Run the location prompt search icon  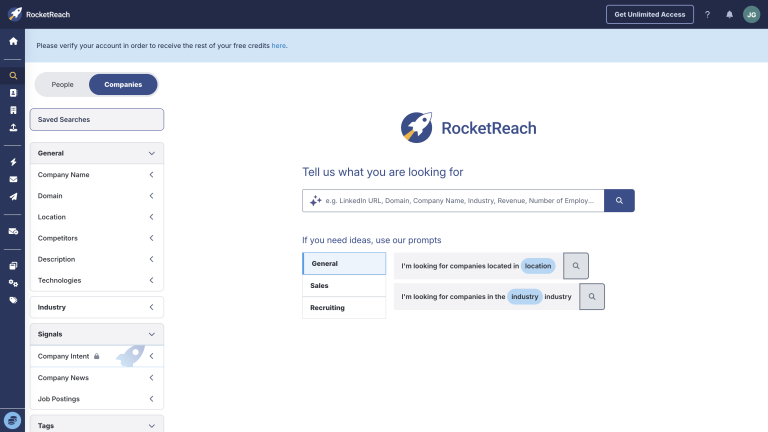coord(576,266)
